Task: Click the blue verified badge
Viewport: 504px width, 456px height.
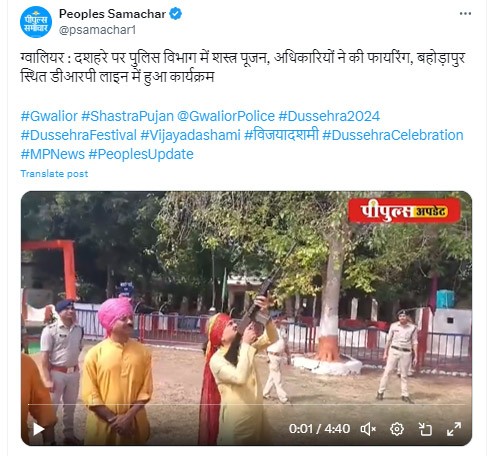Action: click(176, 14)
